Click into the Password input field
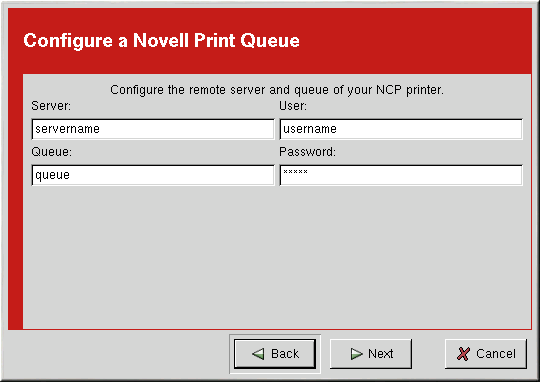The width and height of the screenshot is (540, 382). point(401,175)
